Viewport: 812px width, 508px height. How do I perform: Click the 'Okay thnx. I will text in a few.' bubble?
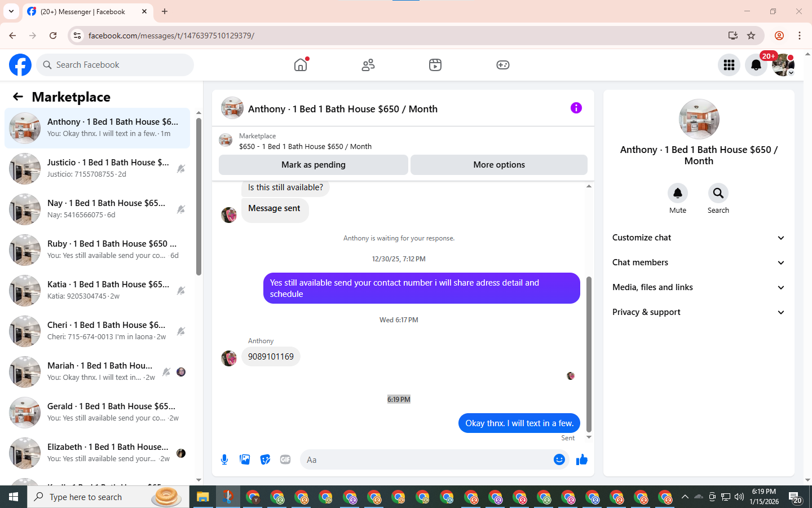[519, 423]
